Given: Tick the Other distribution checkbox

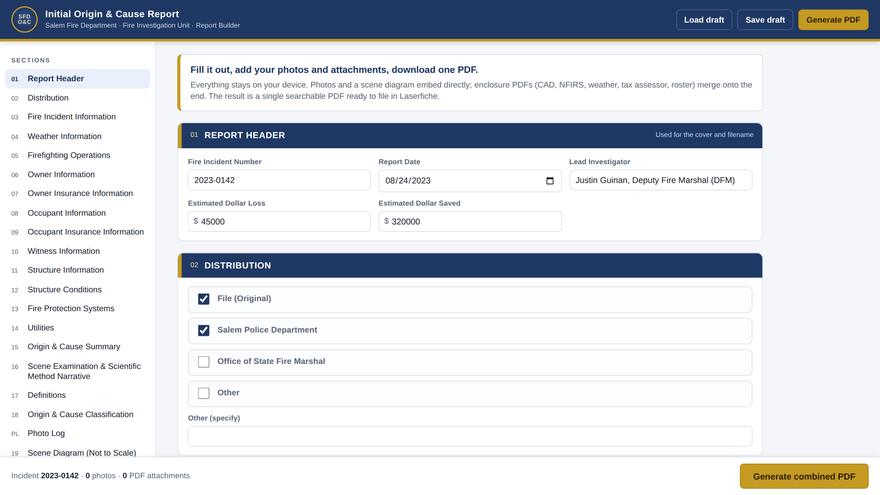Looking at the screenshot, I should (204, 393).
